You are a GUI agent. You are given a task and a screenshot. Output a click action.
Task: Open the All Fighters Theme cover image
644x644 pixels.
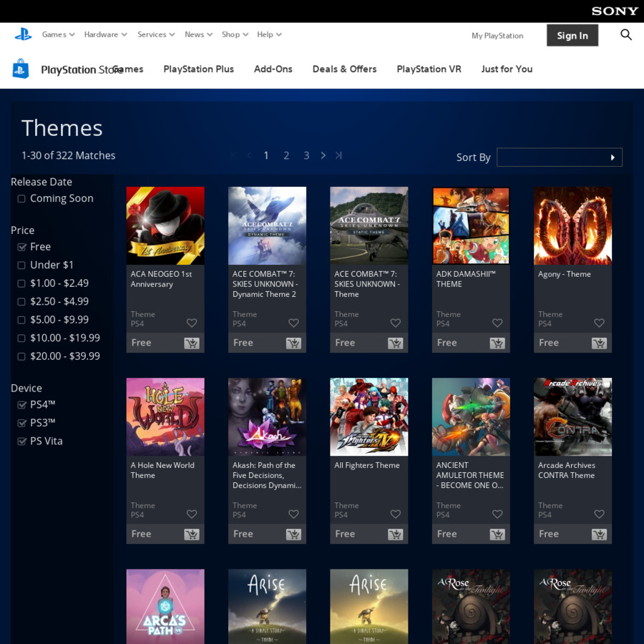click(x=369, y=417)
